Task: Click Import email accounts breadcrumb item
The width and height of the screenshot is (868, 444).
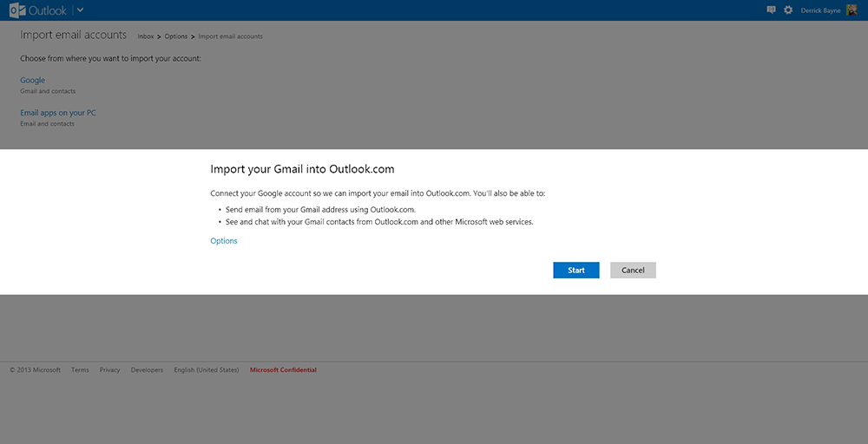Action: (230, 36)
